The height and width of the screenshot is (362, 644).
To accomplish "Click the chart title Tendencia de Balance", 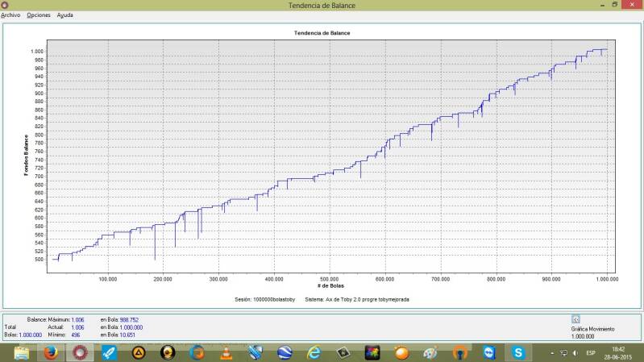I will click(x=322, y=33).
